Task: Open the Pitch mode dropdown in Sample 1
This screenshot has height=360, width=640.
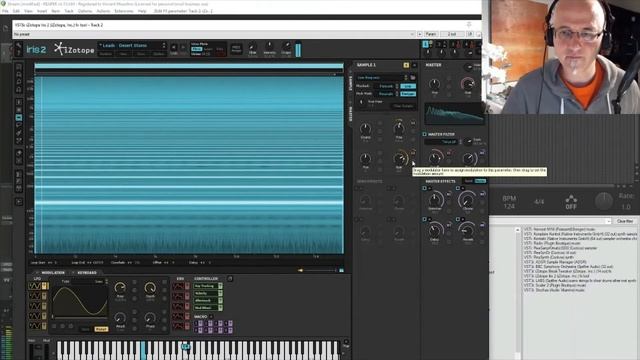Action: (386, 94)
